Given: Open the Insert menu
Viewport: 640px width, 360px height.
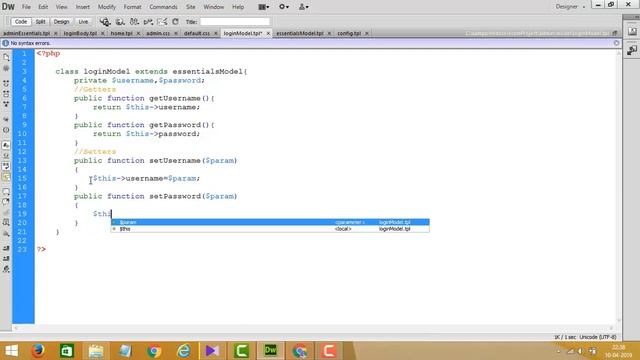Looking at the screenshot, I should [x=82, y=7].
